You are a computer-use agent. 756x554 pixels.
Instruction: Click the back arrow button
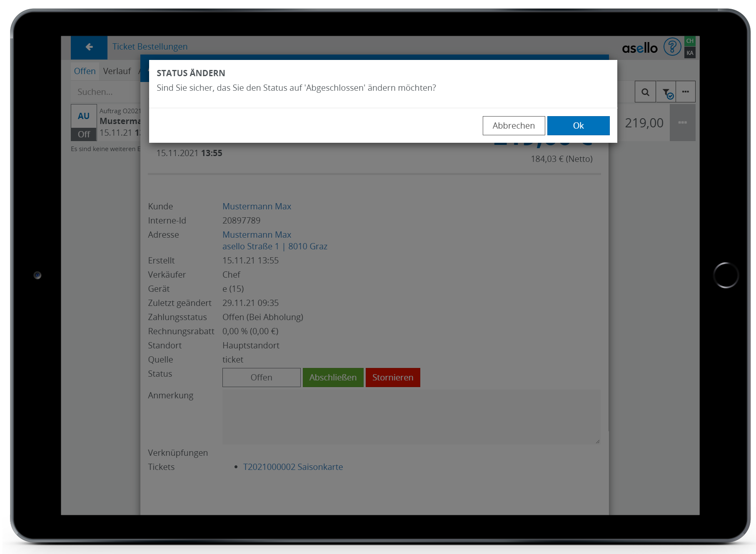(x=89, y=47)
